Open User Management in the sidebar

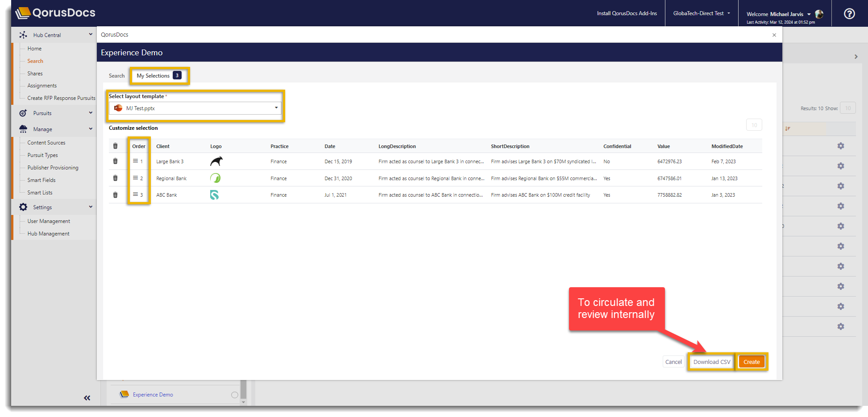[x=49, y=221]
